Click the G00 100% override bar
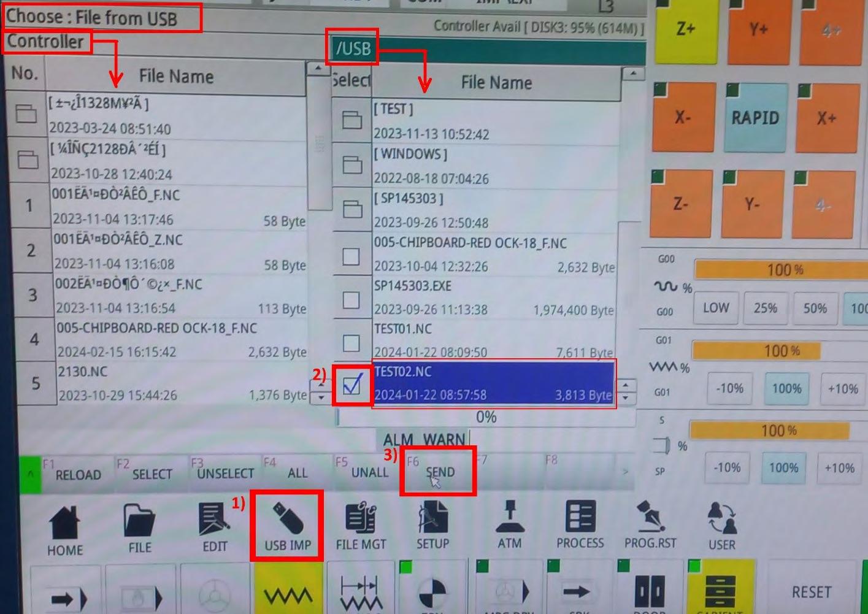868x614 pixels. click(781, 269)
